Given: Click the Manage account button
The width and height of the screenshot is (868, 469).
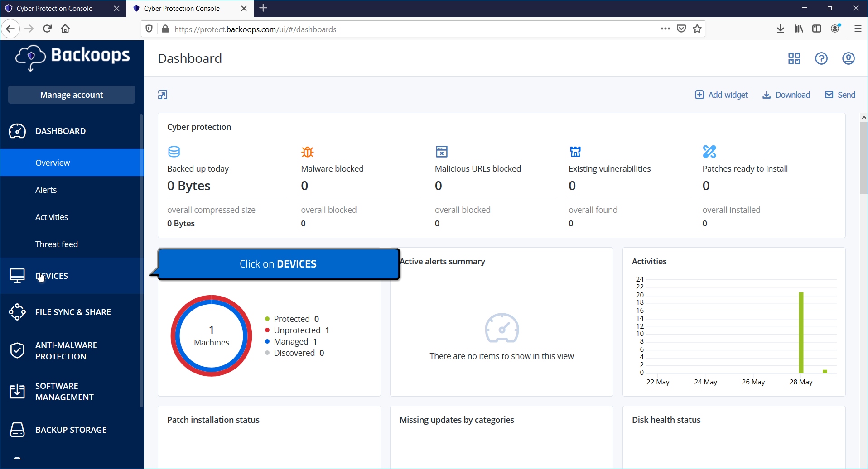Looking at the screenshot, I should pyautogui.click(x=72, y=95).
